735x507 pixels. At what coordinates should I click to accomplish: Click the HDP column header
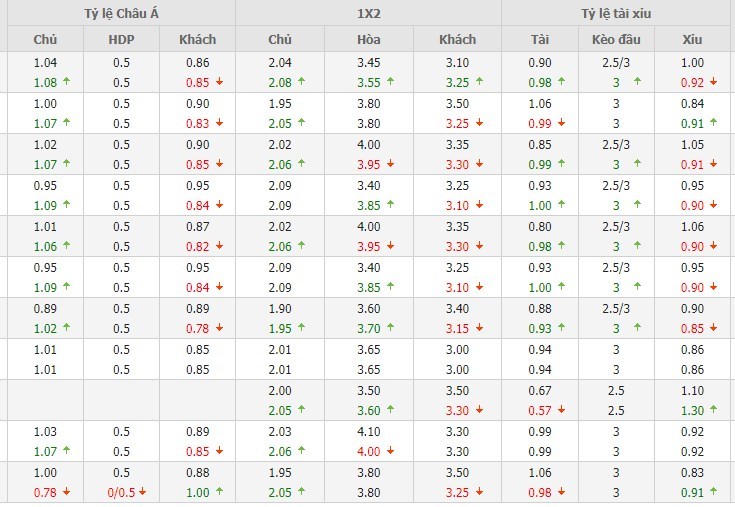pyautogui.click(x=122, y=39)
